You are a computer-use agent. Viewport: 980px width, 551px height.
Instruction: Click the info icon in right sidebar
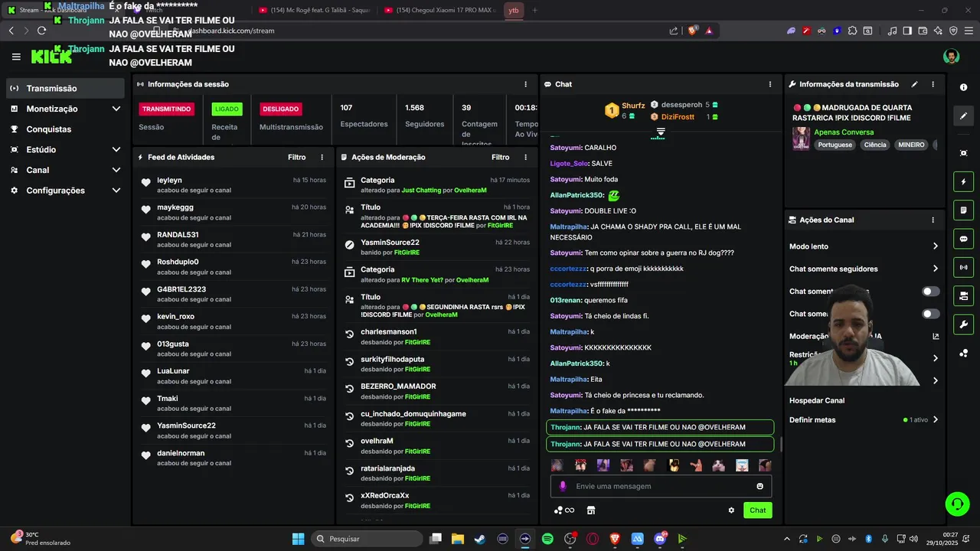tap(963, 87)
